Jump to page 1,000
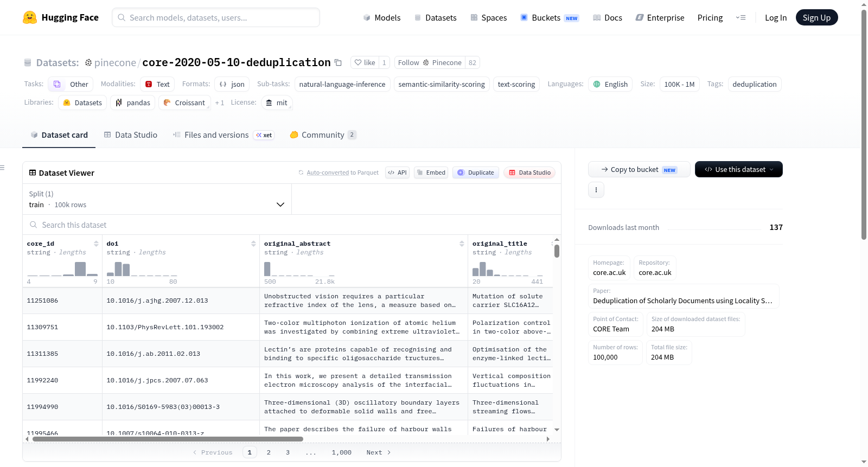Screen dimensions: 868x467 342,452
